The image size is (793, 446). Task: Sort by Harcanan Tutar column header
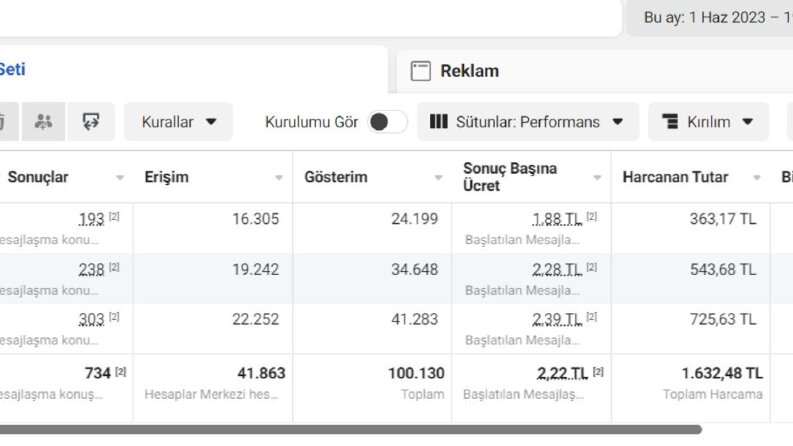point(675,177)
